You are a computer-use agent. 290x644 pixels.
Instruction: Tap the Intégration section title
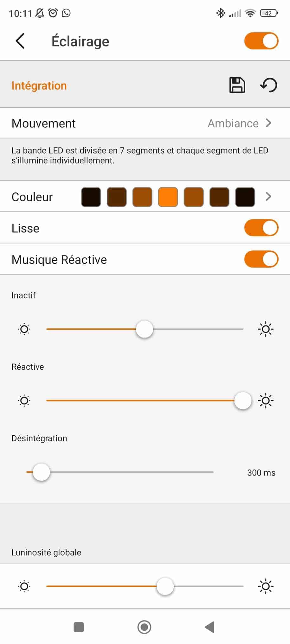click(x=39, y=85)
